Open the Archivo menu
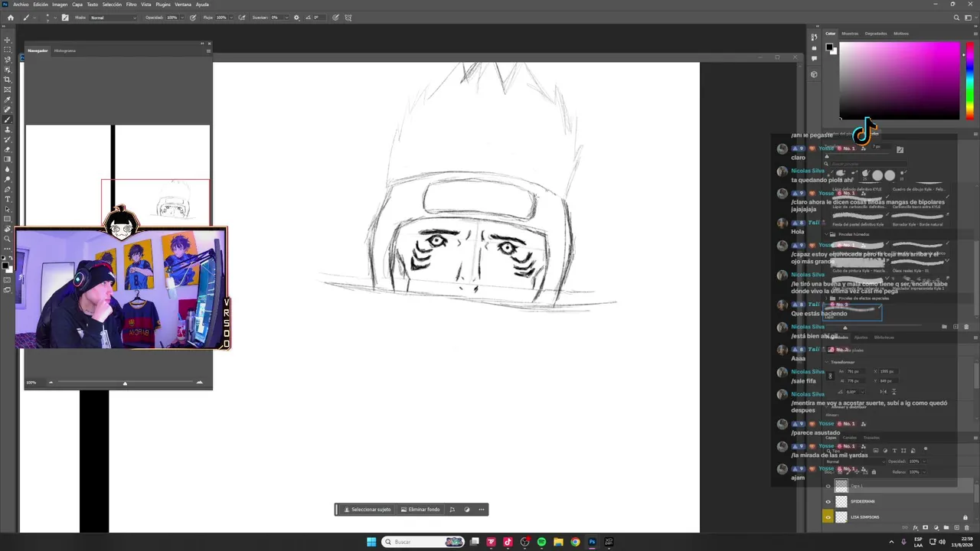Image resolution: width=980 pixels, height=551 pixels. (x=21, y=5)
